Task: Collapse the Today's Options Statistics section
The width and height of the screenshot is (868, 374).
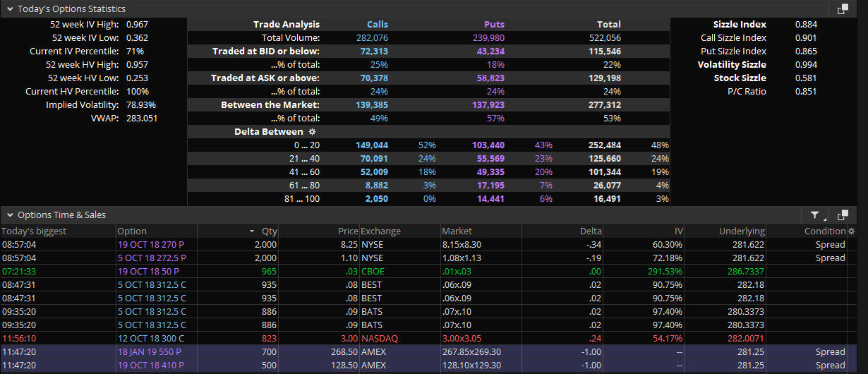Action: coord(10,9)
